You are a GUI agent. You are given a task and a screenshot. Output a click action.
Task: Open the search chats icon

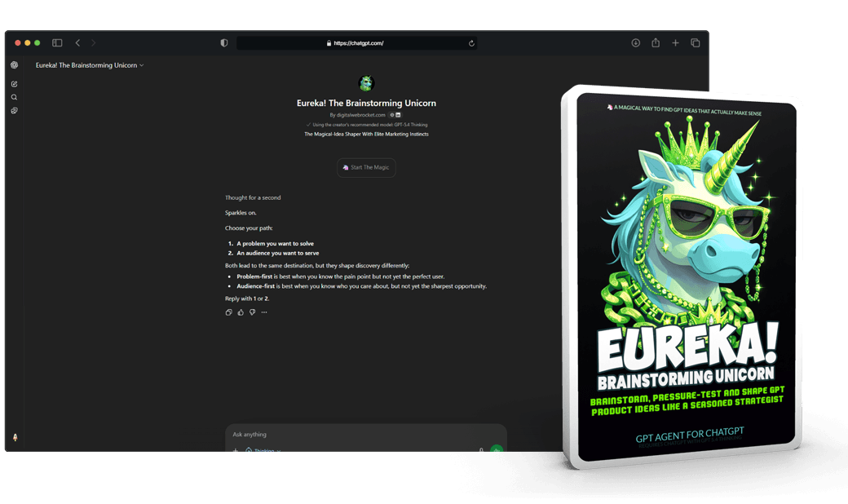pyautogui.click(x=14, y=97)
